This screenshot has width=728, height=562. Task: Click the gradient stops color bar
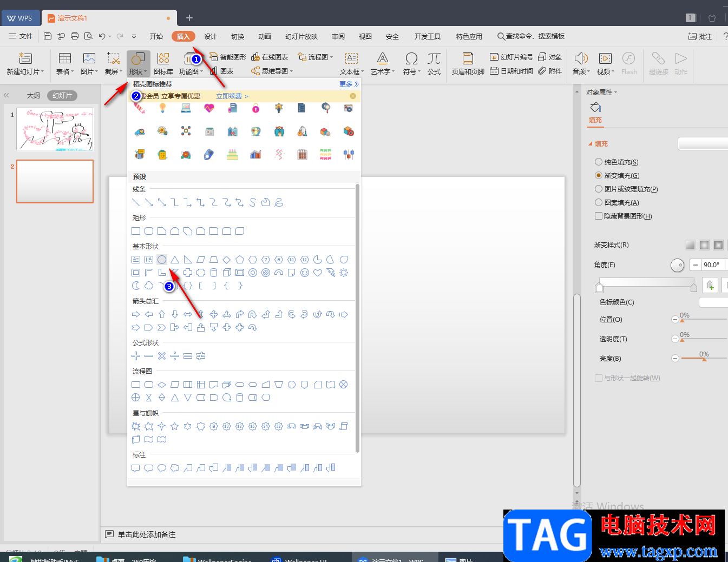[x=647, y=282]
